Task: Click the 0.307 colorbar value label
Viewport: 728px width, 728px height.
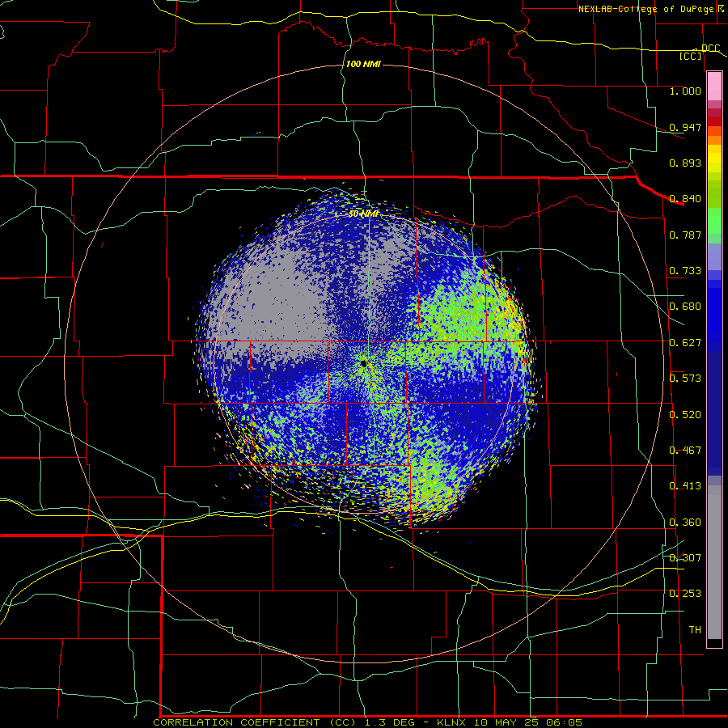Action: click(685, 558)
